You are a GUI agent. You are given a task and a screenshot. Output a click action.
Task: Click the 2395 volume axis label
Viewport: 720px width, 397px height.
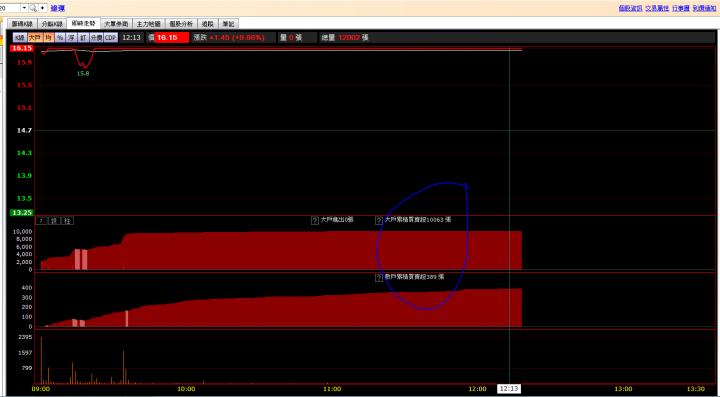pos(25,337)
